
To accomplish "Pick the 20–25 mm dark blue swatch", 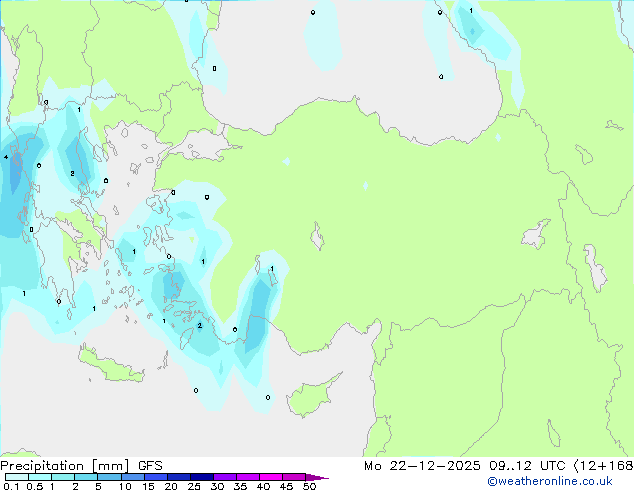I will (178, 477).
